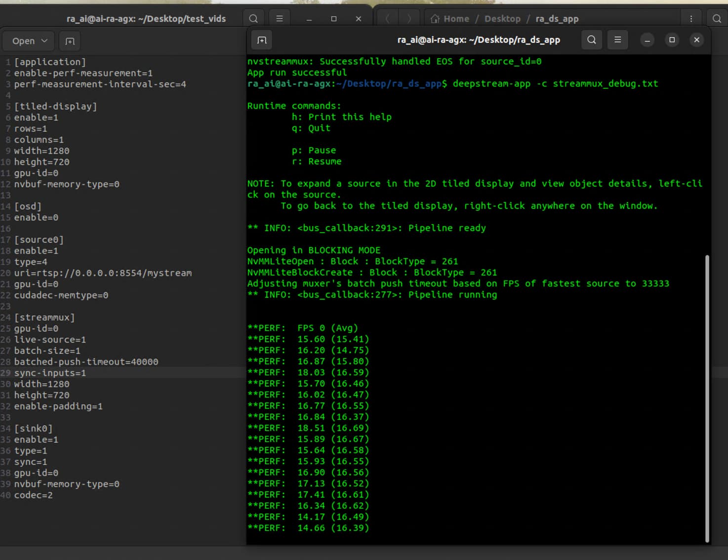Screen dimensions: 728x560
Task: Click the 'App run successful' terminal line
Action: 297,73
